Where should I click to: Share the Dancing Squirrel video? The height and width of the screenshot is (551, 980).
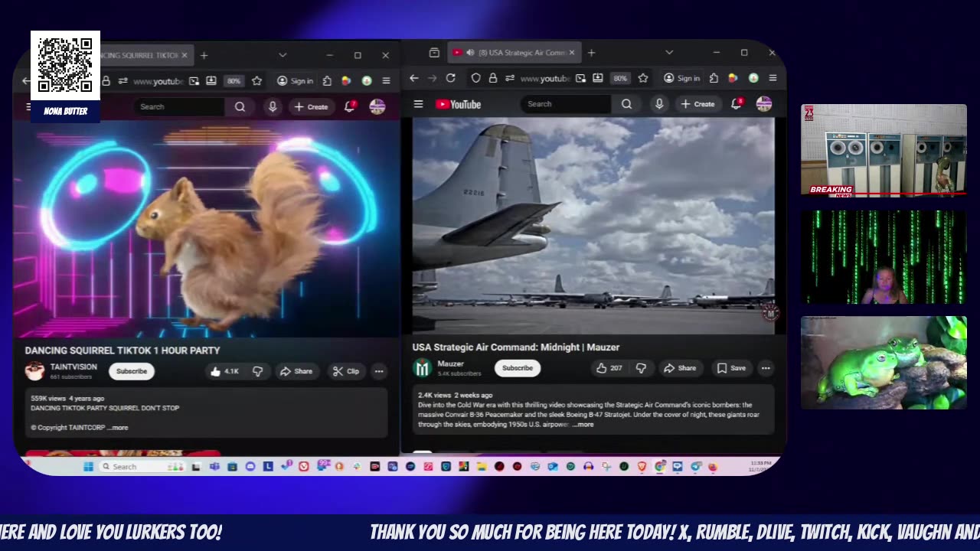coord(296,371)
